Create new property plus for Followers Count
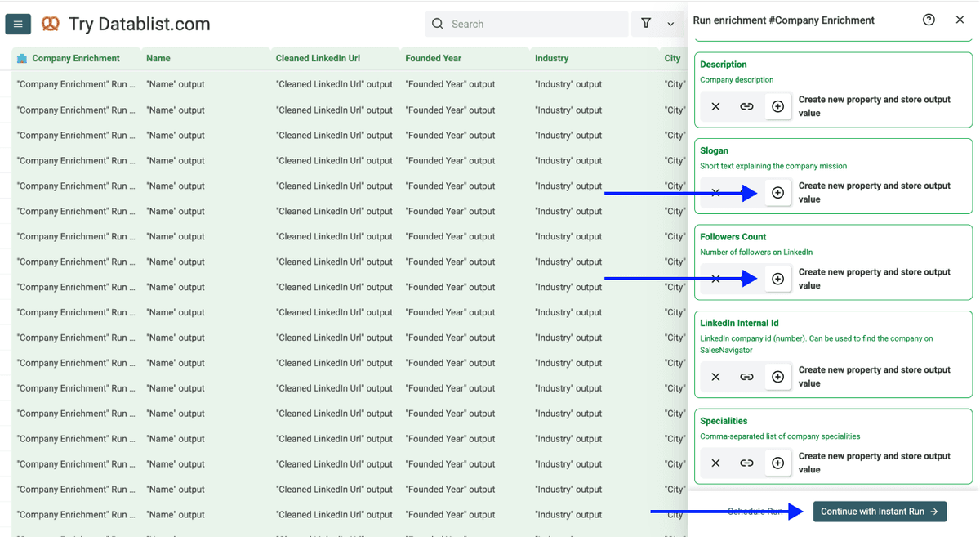980x537 pixels. click(x=777, y=280)
